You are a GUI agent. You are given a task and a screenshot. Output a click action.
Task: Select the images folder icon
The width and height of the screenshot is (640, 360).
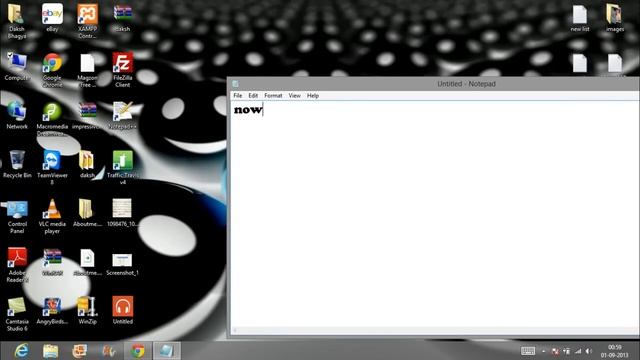(x=614, y=18)
